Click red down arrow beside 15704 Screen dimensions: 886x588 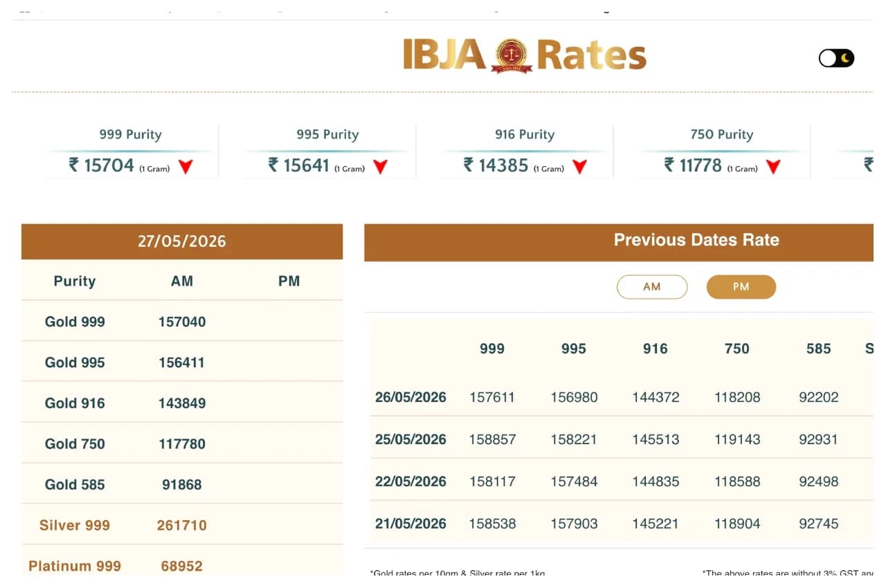186,167
